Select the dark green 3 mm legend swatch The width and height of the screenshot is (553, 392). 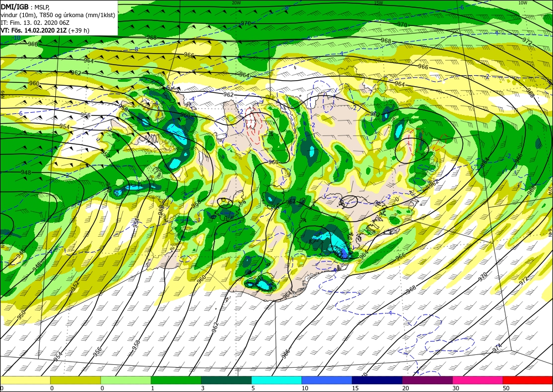tap(226, 380)
